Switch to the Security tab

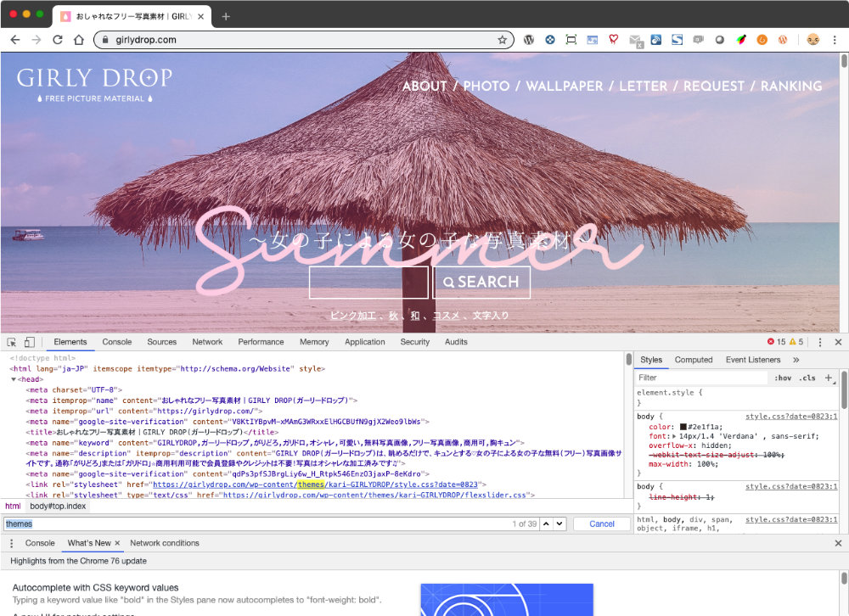pyautogui.click(x=415, y=342)
